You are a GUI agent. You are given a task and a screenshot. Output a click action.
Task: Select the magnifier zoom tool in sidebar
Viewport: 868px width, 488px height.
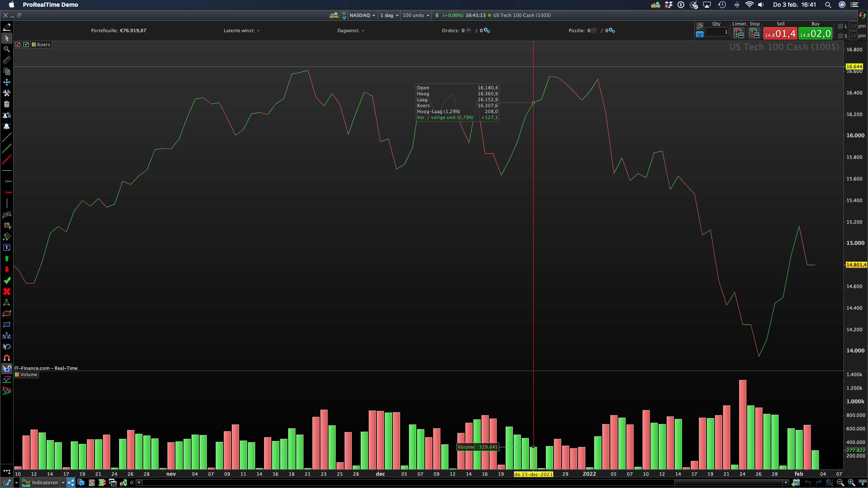click(6, 49)
